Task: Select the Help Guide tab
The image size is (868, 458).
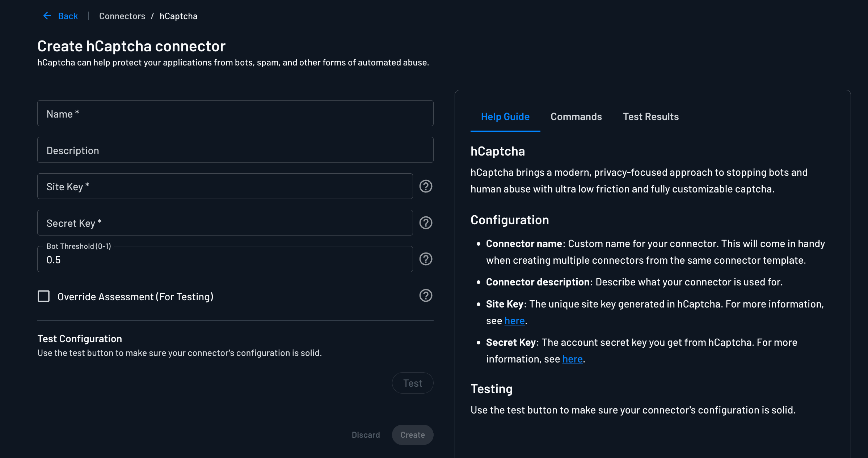Action: click(x=505, y=116)
